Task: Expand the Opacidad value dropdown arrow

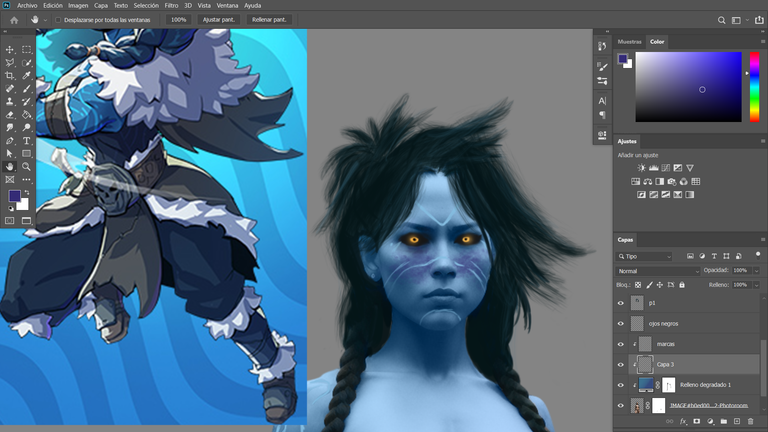Action: pyautogui.click(x=756, y=270)
